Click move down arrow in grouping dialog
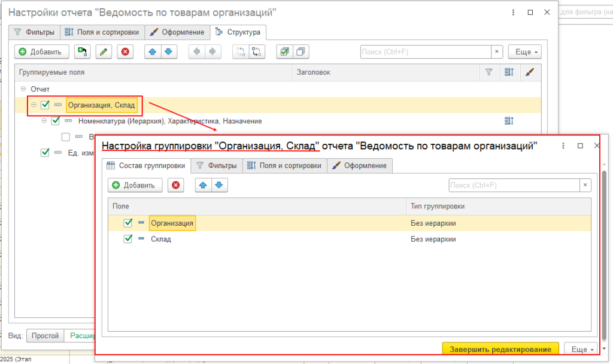The image size is (613, 364). [x=219, y=186]
